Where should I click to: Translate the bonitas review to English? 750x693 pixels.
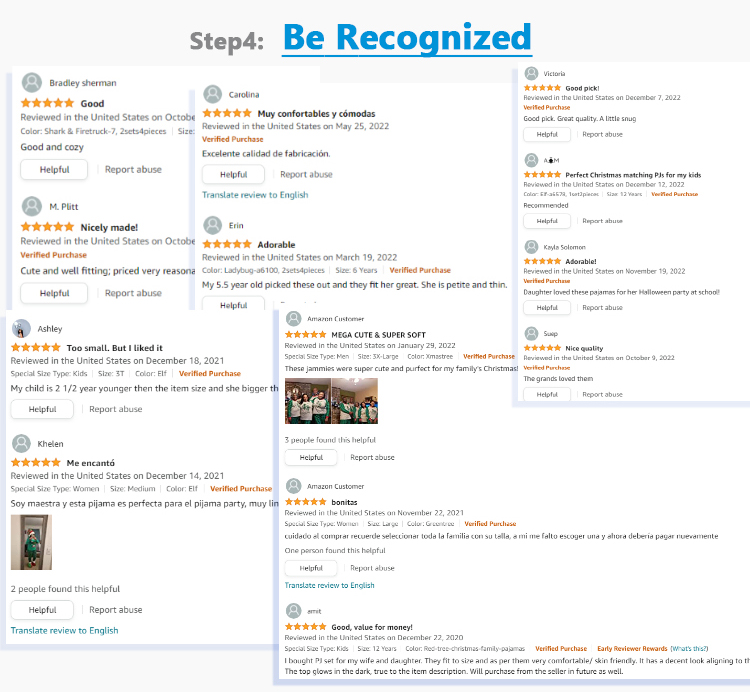pyautogui.click(x=330, y=585)
